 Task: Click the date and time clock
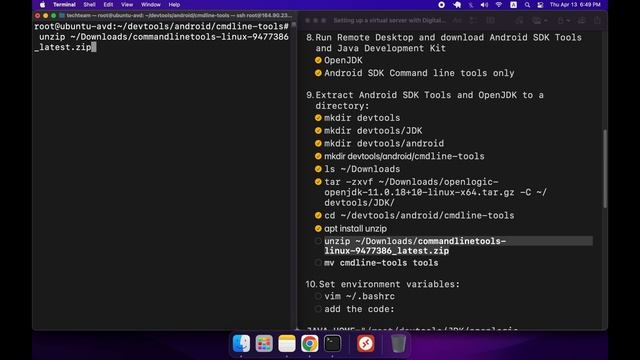pos(575,5)
